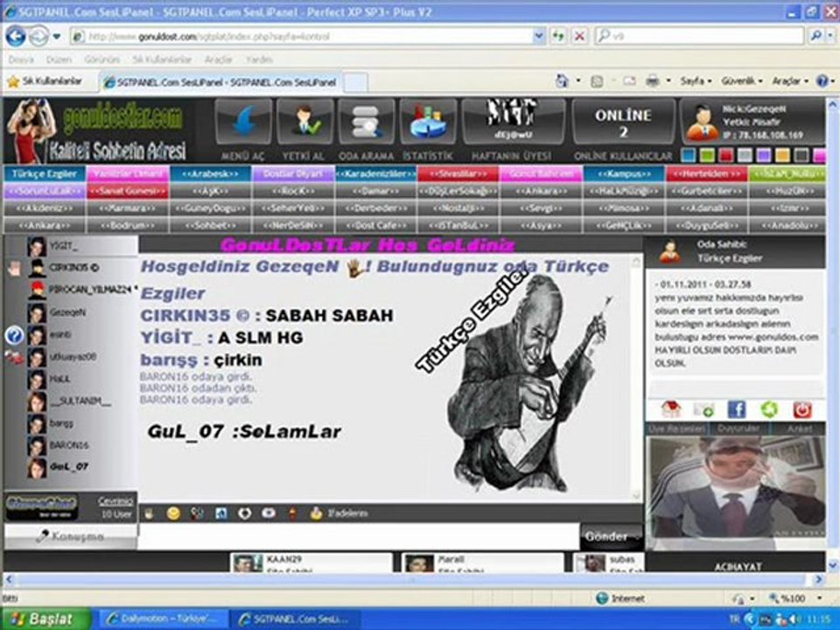This screenshot has height=630, width=840.
Task: Expand the Sayfa toolbar menu
Action: 696,81
